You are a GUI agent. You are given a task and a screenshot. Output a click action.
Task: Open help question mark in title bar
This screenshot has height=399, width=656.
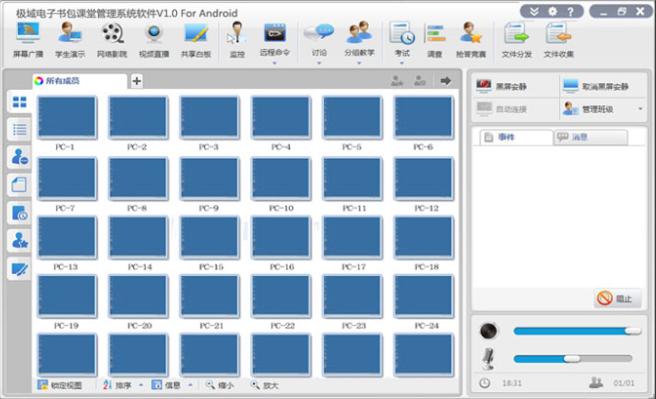[x=570, y=11]
